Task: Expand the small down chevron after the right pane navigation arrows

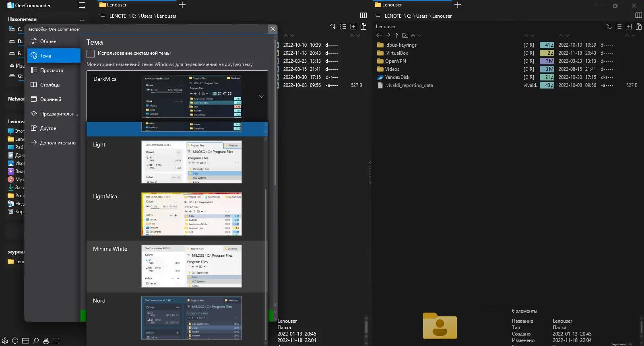Action: point(419,35)
